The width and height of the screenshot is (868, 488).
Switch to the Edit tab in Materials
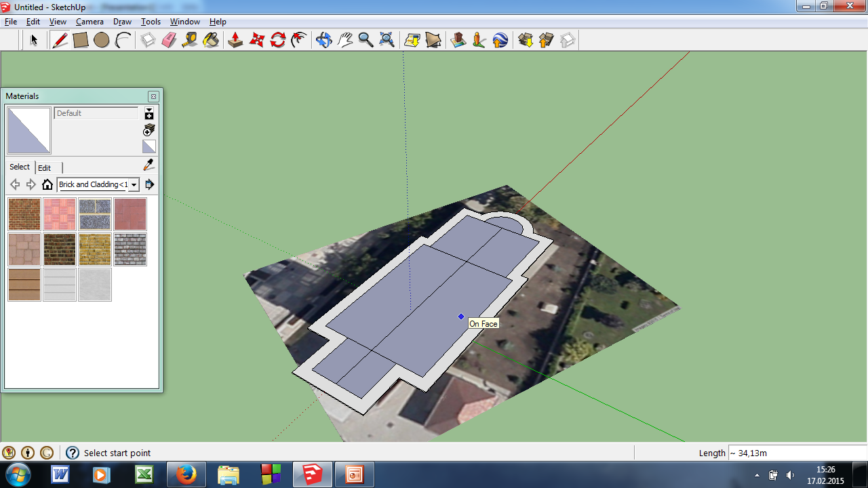click(x=44, y=167)
